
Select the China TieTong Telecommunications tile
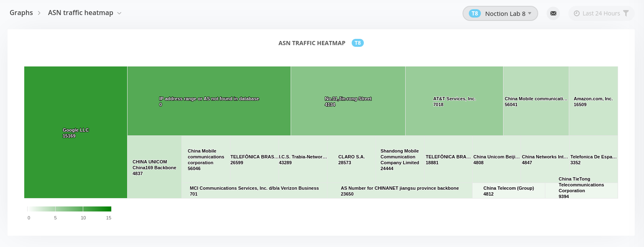(x=581, y=191)
